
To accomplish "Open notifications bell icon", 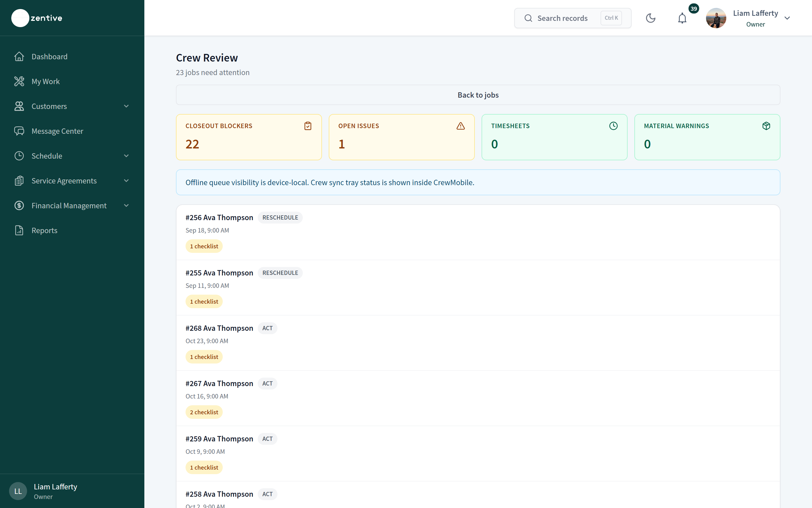I will [682, 18].
